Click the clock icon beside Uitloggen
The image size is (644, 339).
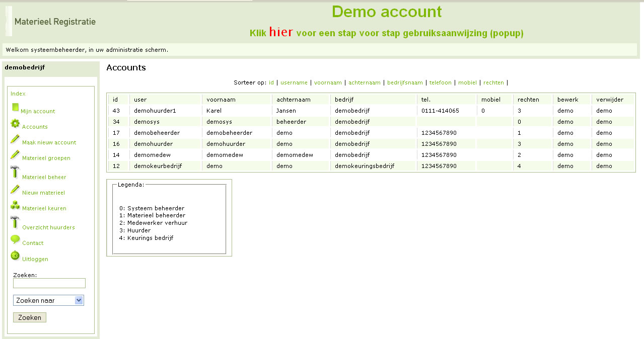pyautogui.click(x=15, y=256)
